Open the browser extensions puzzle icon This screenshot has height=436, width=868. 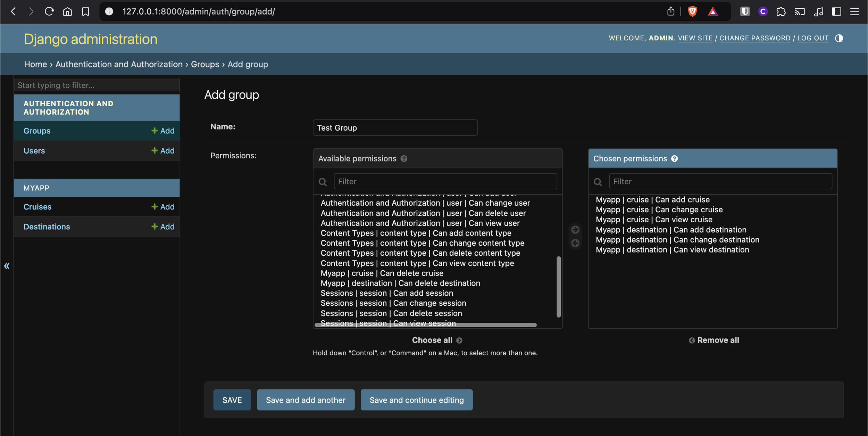781,11
